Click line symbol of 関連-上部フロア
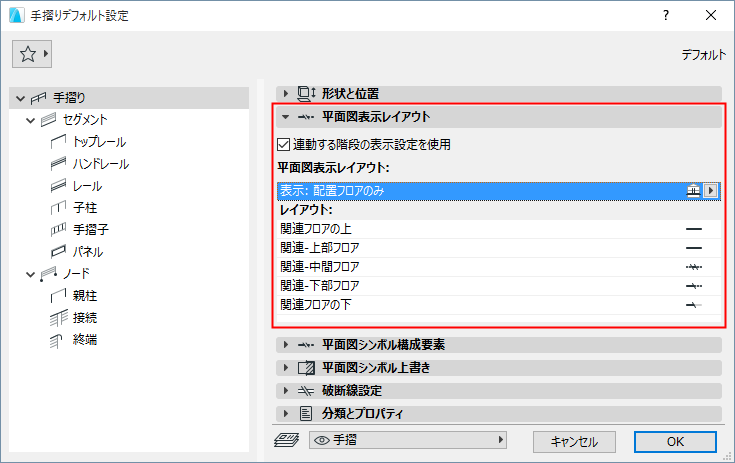Viewport: 735px width, 463px height. (x=694, y=248)
